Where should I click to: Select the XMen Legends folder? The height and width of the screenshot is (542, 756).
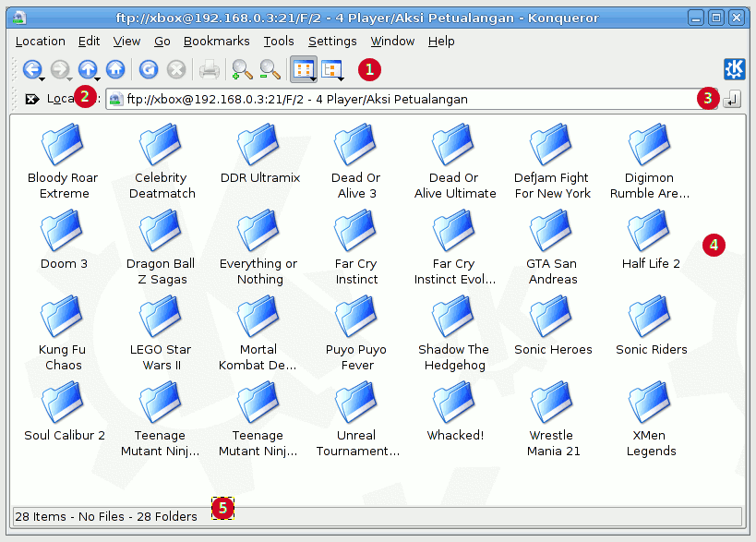(651, 419)
